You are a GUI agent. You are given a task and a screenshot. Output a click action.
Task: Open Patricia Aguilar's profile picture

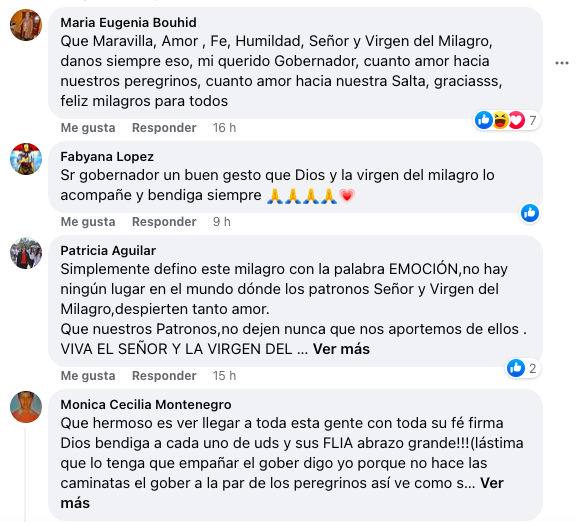(26, 253)
